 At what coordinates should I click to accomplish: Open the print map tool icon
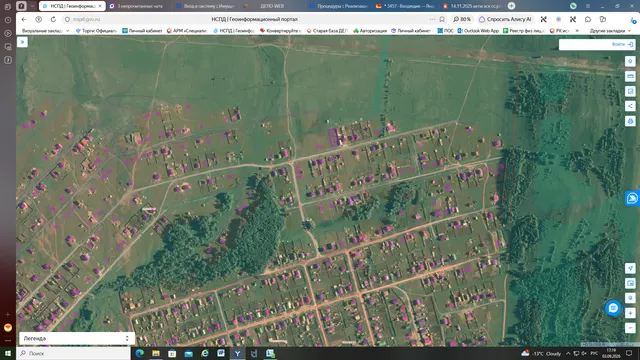(630, 91)
